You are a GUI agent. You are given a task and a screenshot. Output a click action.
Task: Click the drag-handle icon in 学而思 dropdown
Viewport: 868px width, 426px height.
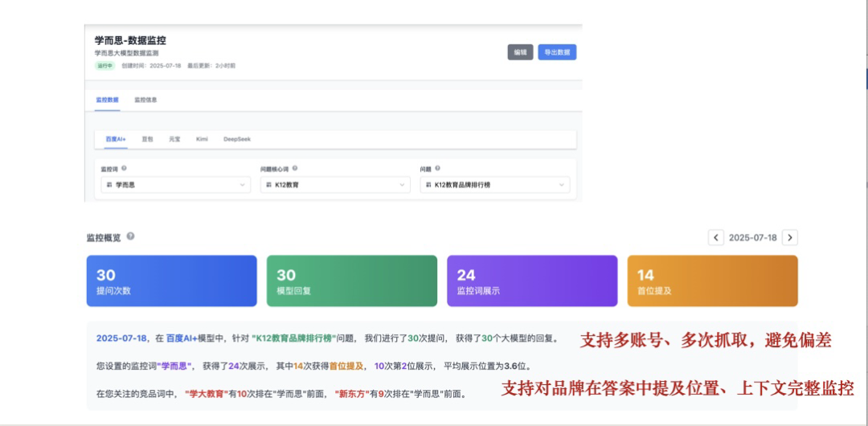tap(109, 185)
